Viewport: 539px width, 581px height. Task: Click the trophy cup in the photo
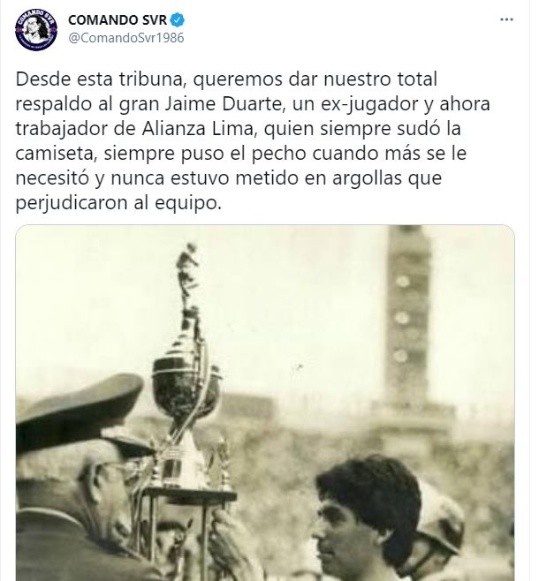click(186, 385)
